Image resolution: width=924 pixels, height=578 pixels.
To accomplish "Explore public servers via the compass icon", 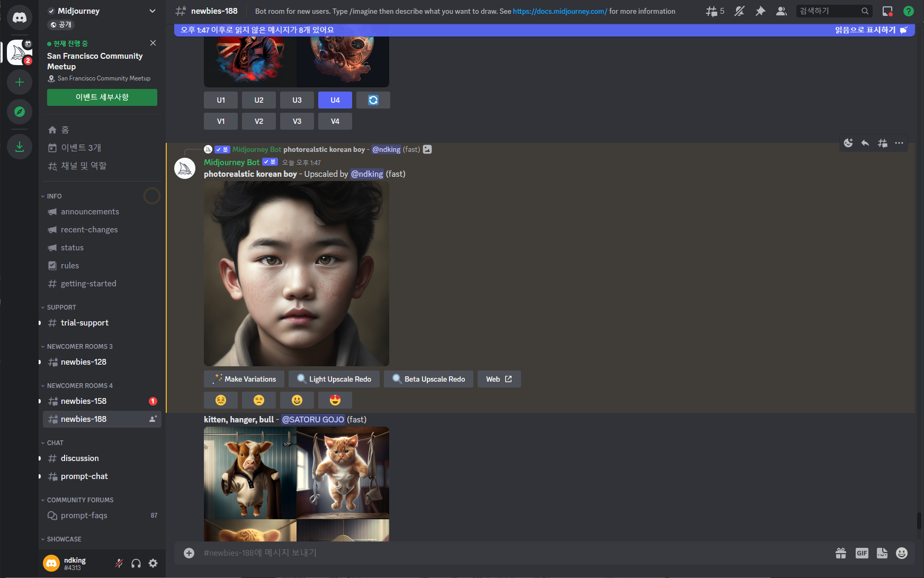I will click(x=20, y=112).
